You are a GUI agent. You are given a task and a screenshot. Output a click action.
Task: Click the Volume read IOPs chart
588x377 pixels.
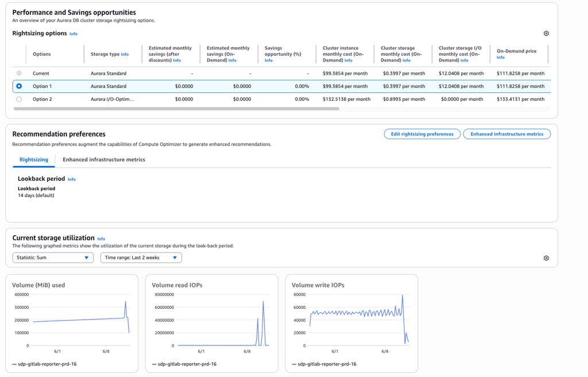(x=211, y=324)
